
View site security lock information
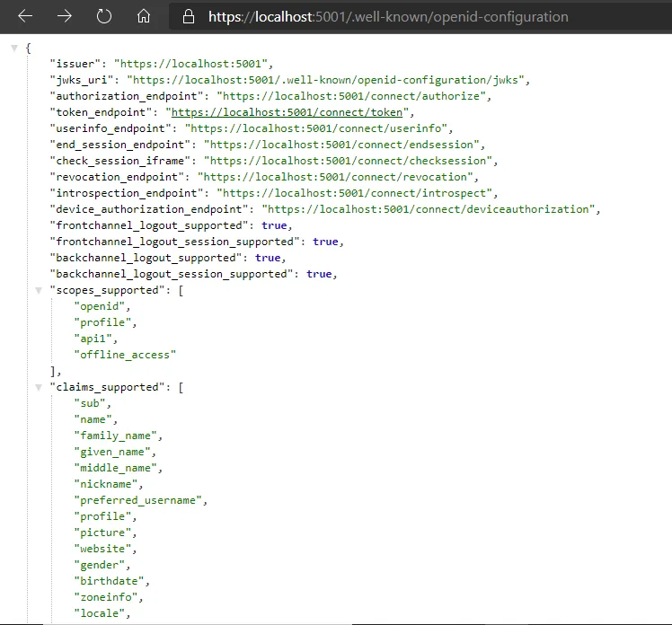[x=189, y=17]
